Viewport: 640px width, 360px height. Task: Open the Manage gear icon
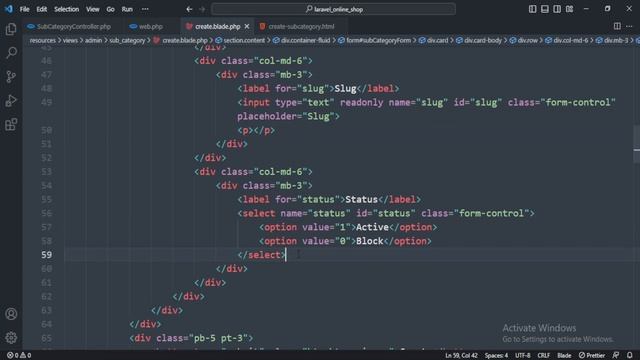11,338
